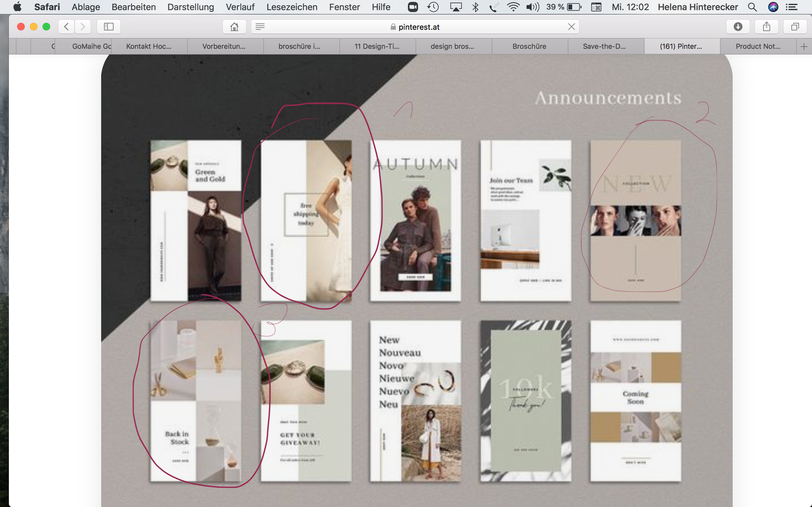Screen dimensions: 812x507
Task: Open the Lesezeichen menu
Action: tap(291, 7)
